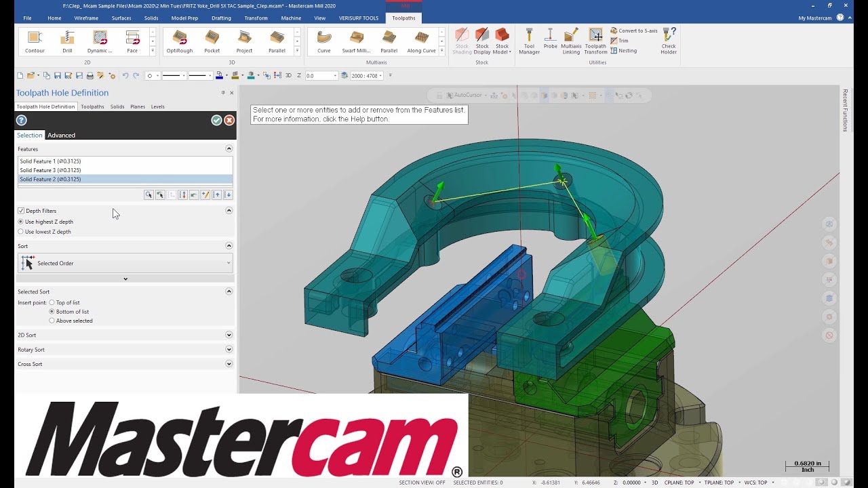Viewport: 868px width, 488px height.
Task: Expand the 2D Sort section
Action: [229, 335]
